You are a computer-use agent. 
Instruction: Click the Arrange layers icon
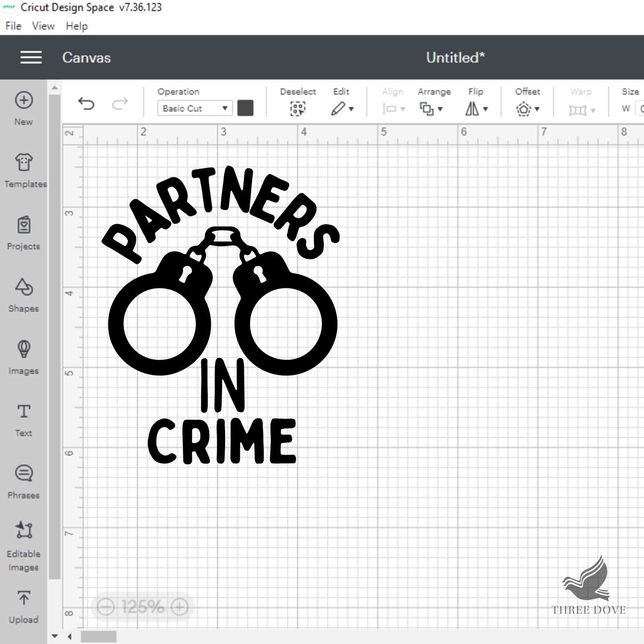tap(427, 108)
